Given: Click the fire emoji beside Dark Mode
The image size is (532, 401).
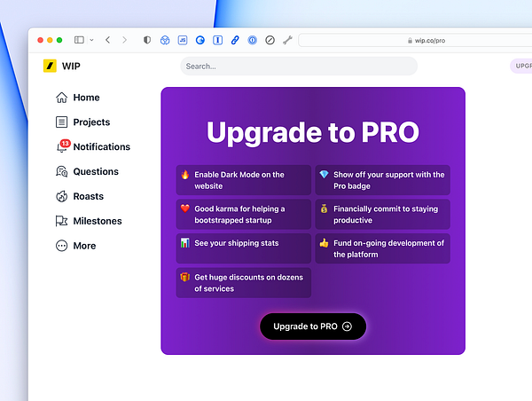Looking at the screenshot, I should coord(185,175).
